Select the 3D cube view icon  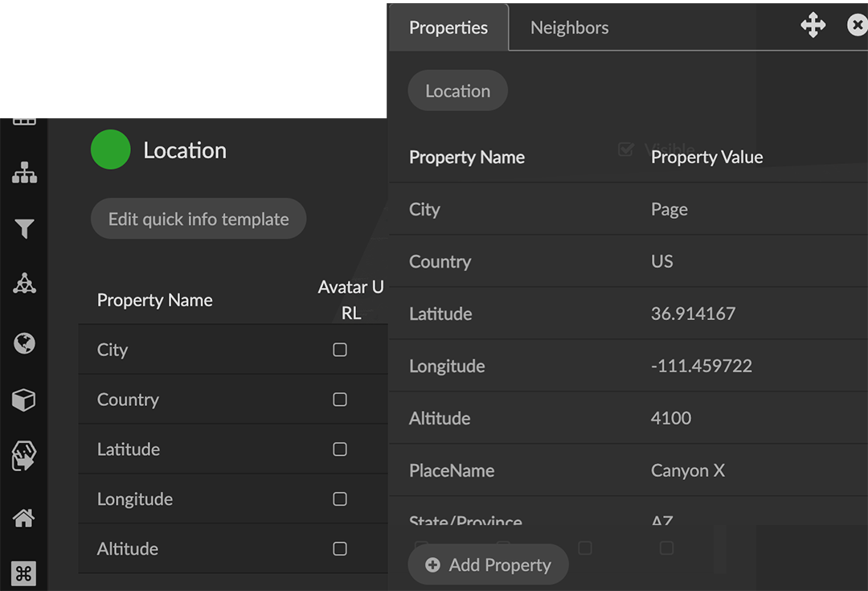[24, 400]
